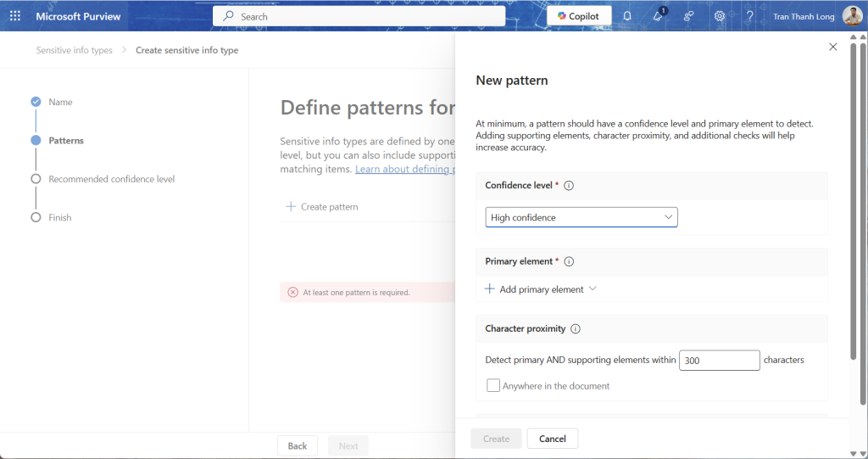The height and width of the screenshot is (459, 868).
Task: Close the New pattern panel
Action: pos(832,48)
